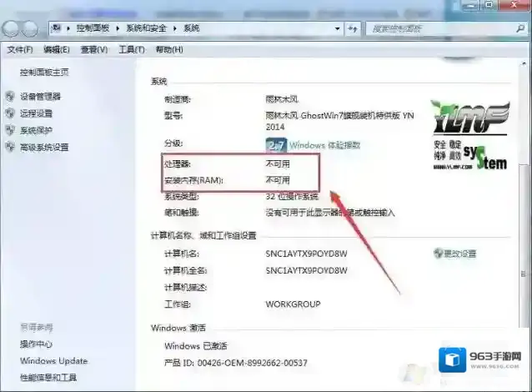Click the manufacturer value 雨林木风
532x392 pixels.
pos(282,99)
